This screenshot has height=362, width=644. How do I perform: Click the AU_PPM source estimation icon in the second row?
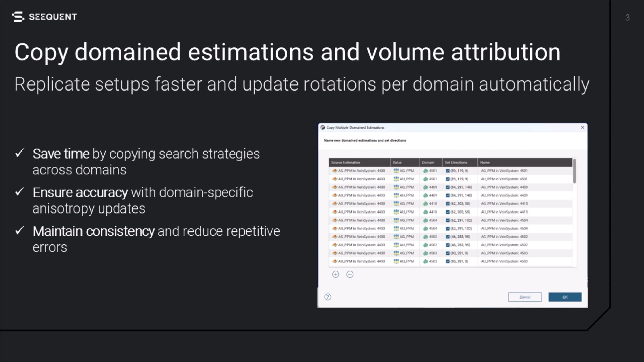tap(335, 179)
